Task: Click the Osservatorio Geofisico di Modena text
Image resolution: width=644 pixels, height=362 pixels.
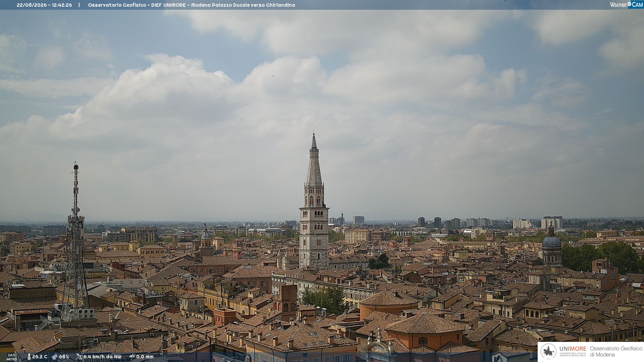Action: click(x=616, y=352)
